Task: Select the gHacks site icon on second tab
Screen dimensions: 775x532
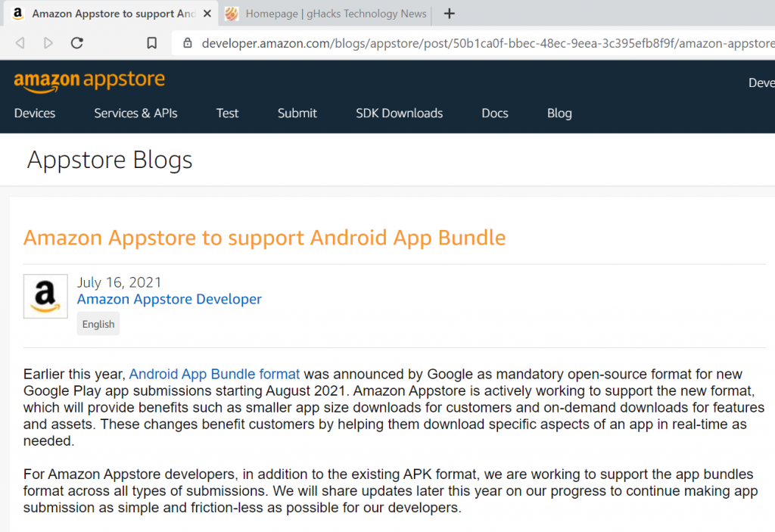Action: pyautogui.click(x=231, y=13)
